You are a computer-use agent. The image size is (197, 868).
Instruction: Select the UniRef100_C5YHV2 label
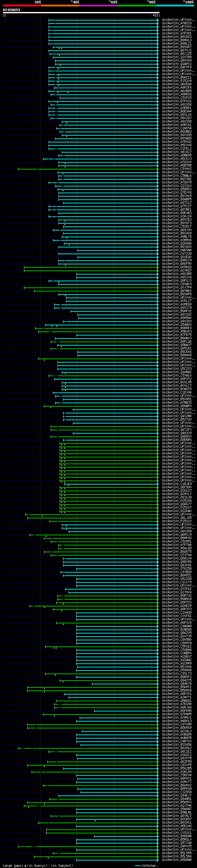(177, 169)
